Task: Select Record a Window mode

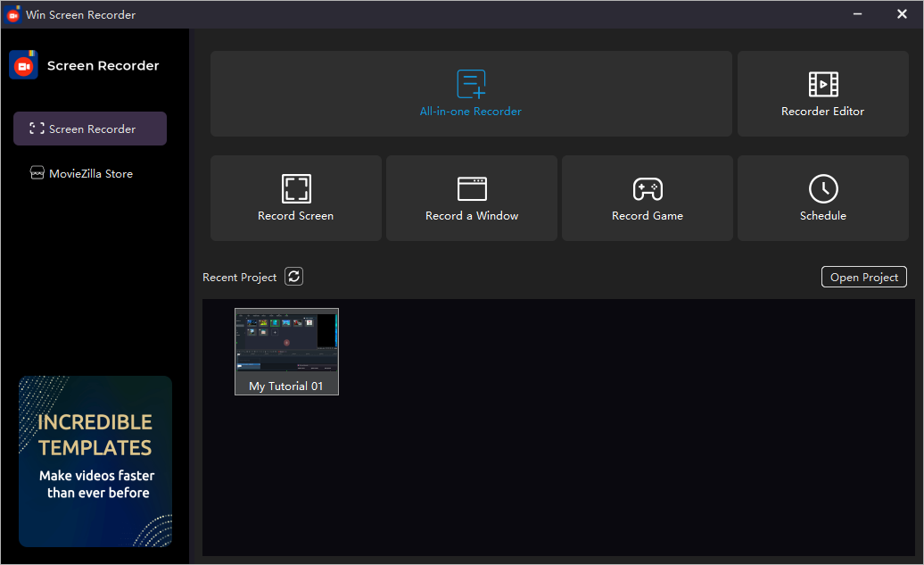Action: pyautogui.click(x=471, y=198)
